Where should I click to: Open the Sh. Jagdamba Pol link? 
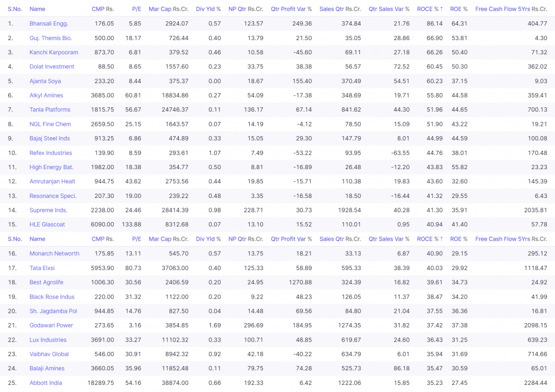pos(53,311)
